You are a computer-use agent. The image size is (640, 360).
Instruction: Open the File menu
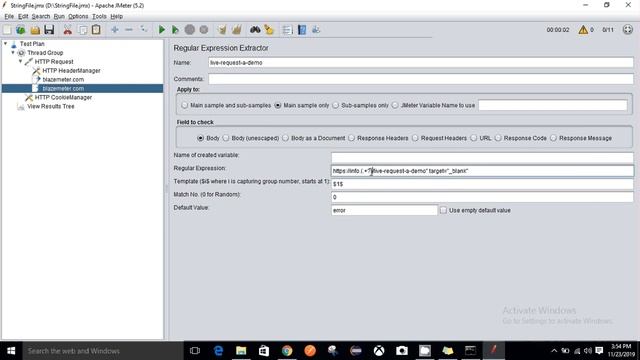point(9,16)
